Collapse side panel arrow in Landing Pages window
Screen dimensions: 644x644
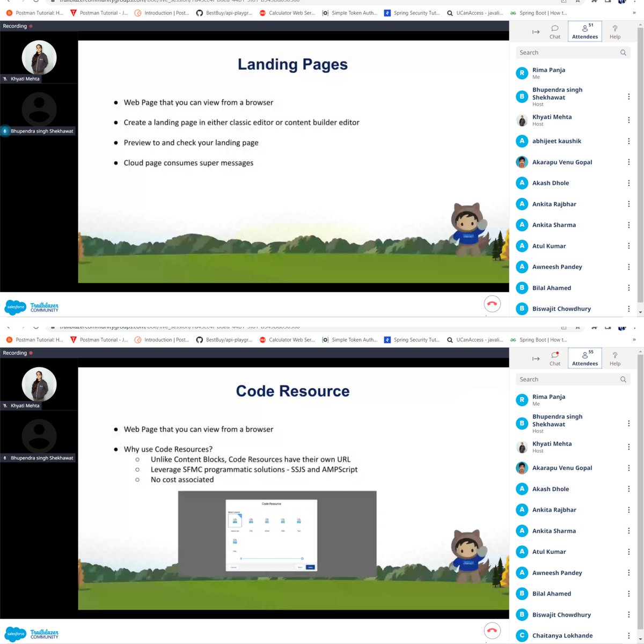coord(536,32)
